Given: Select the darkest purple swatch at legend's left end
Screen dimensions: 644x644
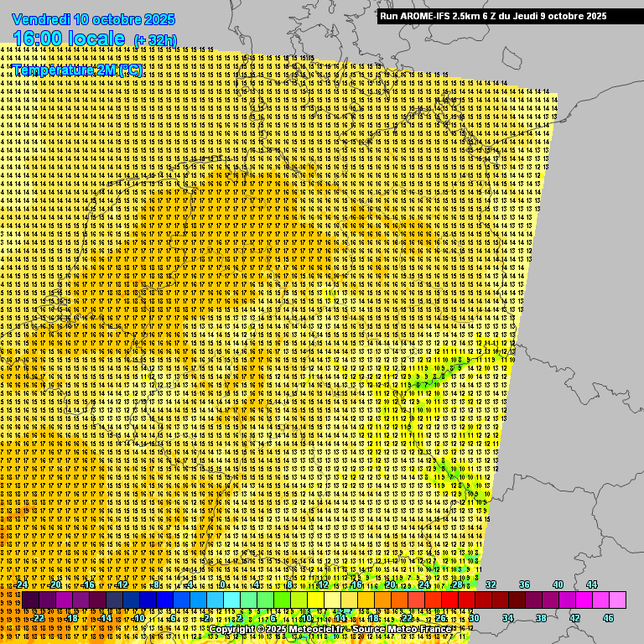Looking at the screenshot, I should pyautogui.click(x=30, y=600).
